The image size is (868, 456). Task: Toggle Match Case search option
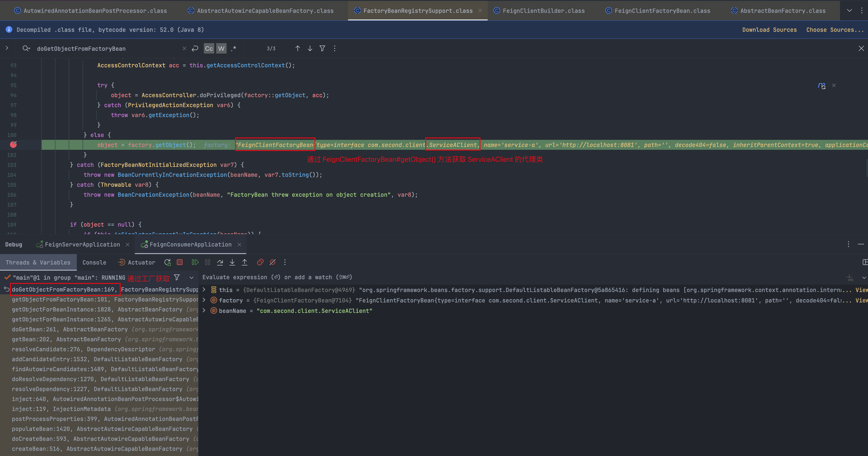click(209, 49)
